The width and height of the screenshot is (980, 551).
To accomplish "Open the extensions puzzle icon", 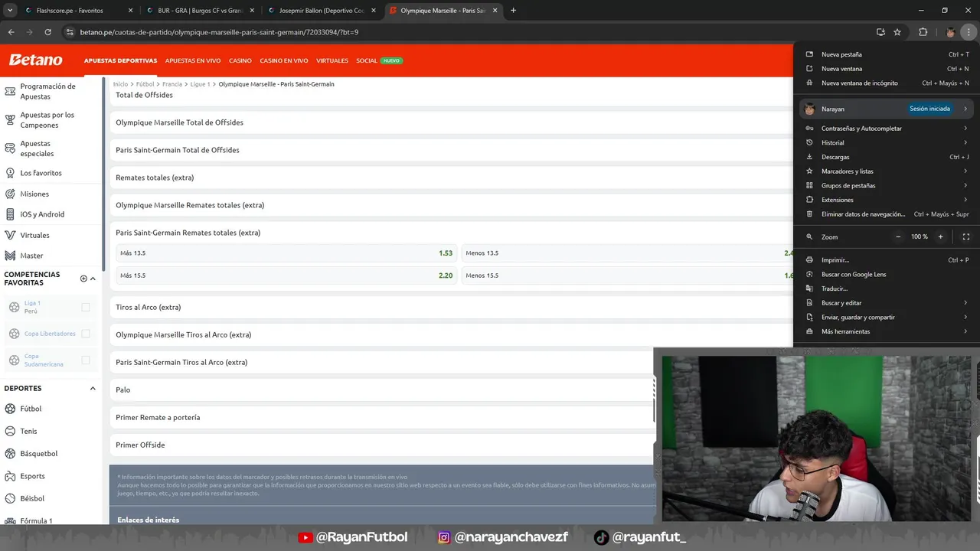I will tap(923, 32).
